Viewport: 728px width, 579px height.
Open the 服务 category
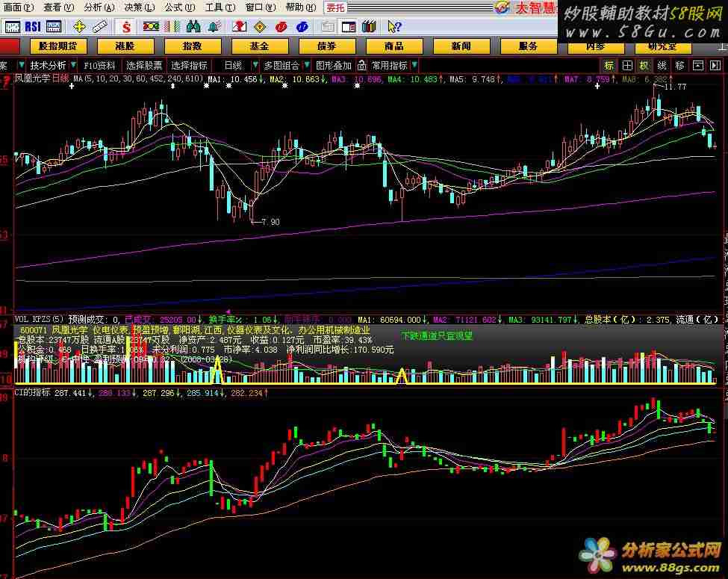[x=529, y=46]
